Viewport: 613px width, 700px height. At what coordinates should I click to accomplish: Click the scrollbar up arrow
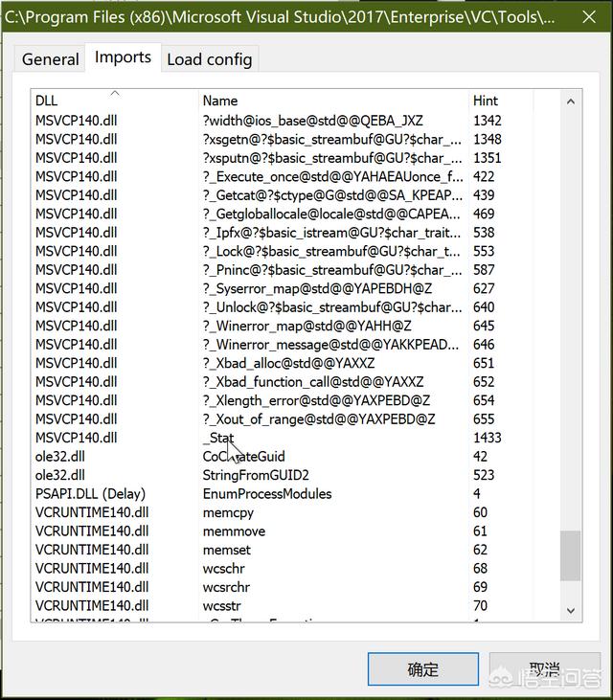(x=571, y=102)
